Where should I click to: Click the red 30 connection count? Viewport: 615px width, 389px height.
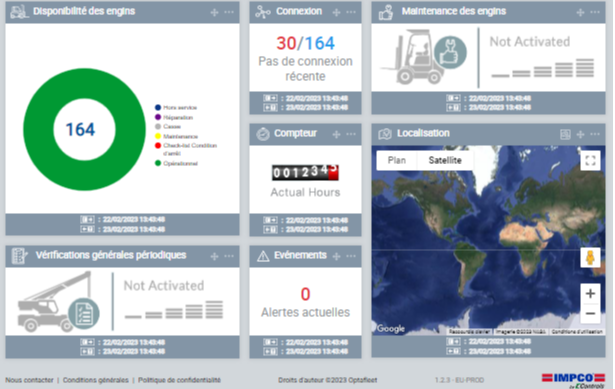[x=286, y=43]
